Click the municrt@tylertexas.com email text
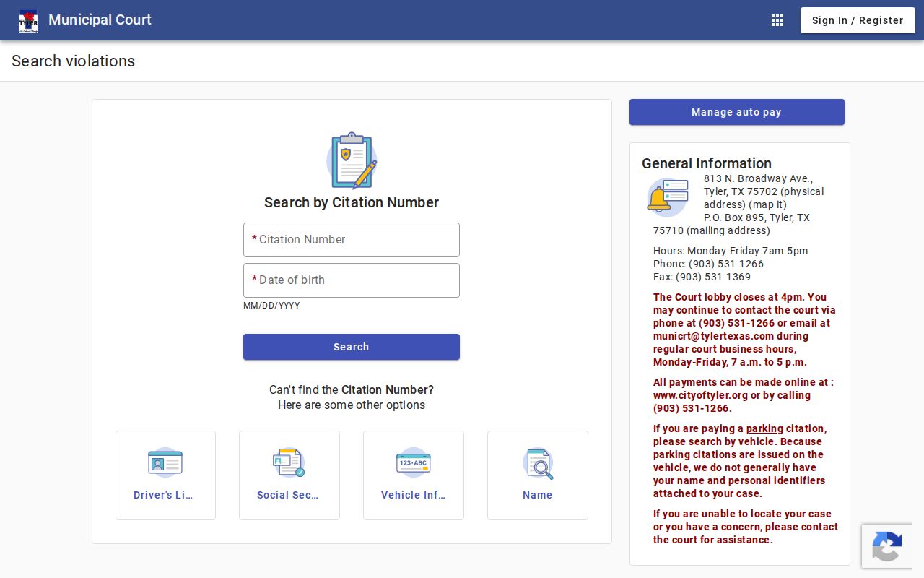This screenshot has width=924, height=578. [x=713, y=336]
